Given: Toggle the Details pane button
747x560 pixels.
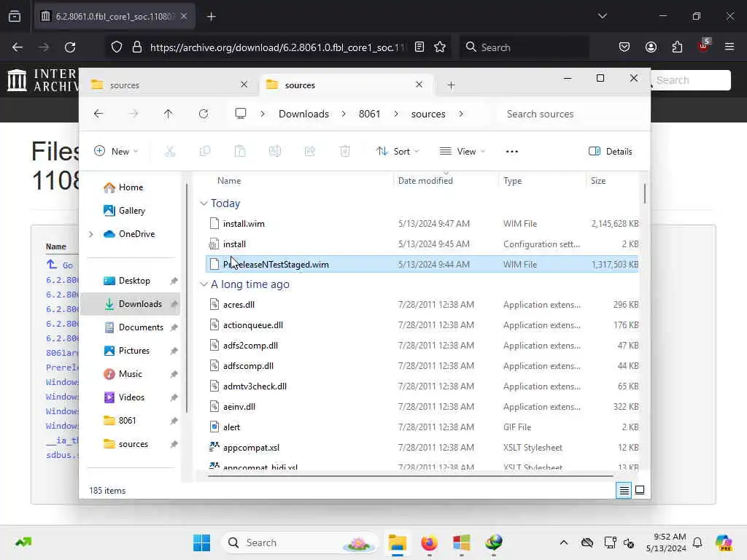Looking at the screenshot, I should pos(611,152).
